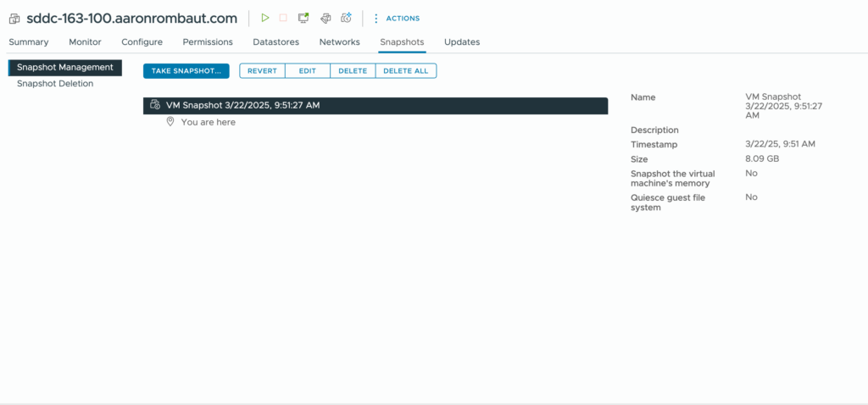The width and height of the screenshot is (868, 405).
Task: Open the Datastores tab
Action: pyautogui.click(x=275, y=42)
